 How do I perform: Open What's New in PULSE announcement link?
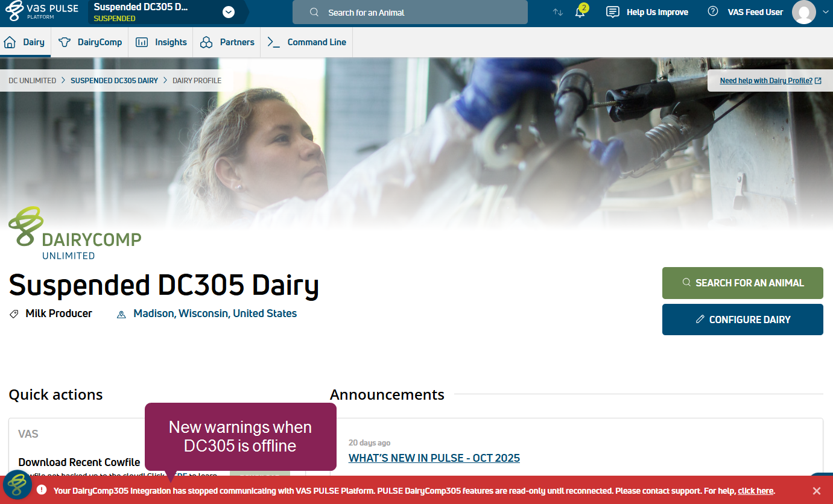[x=434, y=458]
